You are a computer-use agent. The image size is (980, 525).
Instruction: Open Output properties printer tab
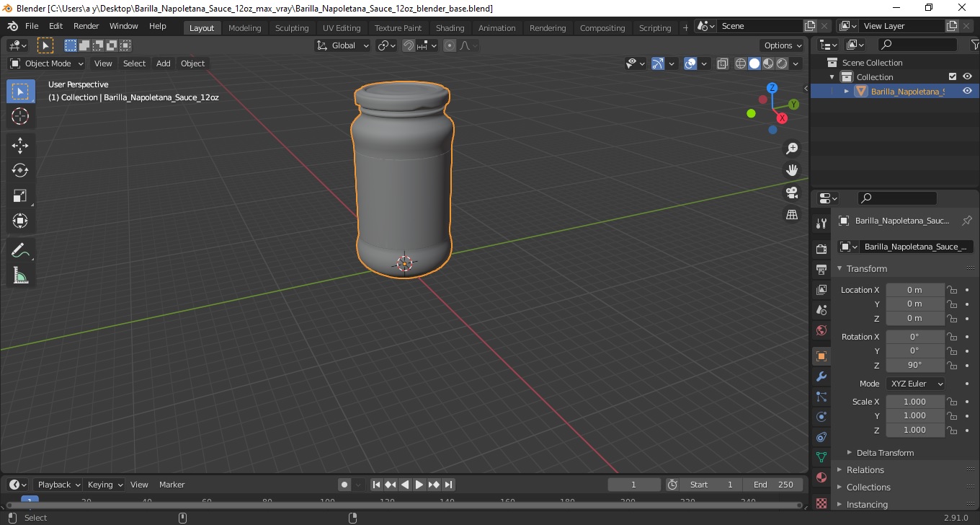click(821, 269)
